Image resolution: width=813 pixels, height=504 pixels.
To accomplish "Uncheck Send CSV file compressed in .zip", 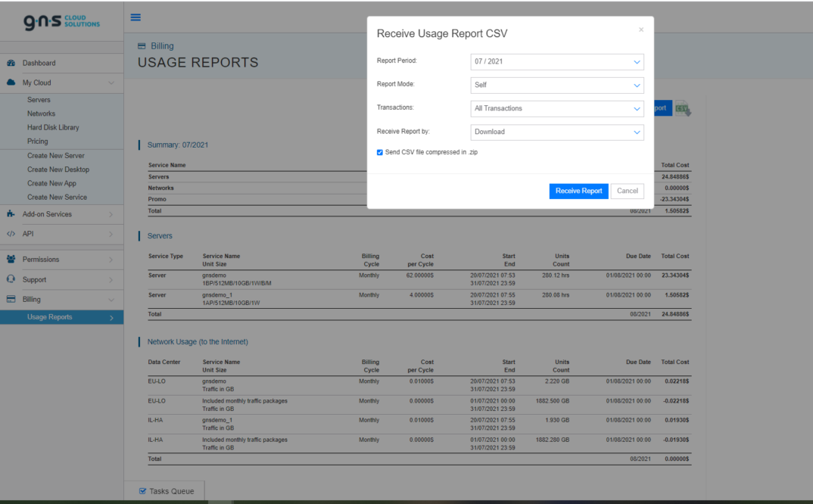I will (379, 151).
